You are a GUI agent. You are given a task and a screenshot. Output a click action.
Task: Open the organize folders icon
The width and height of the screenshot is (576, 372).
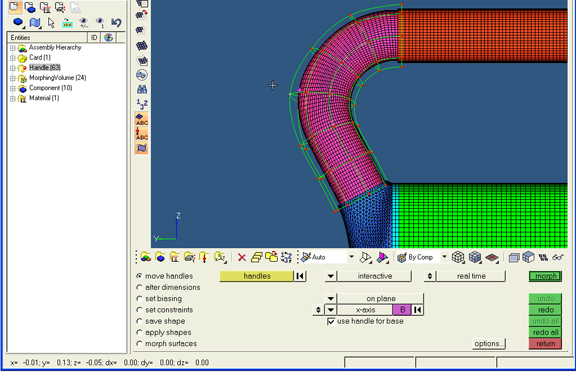click(271, 257)
